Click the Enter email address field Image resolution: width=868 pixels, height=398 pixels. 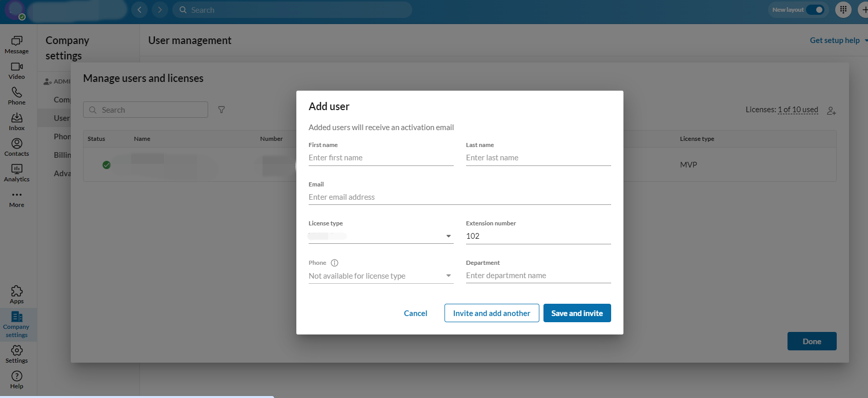click(459, 197)
